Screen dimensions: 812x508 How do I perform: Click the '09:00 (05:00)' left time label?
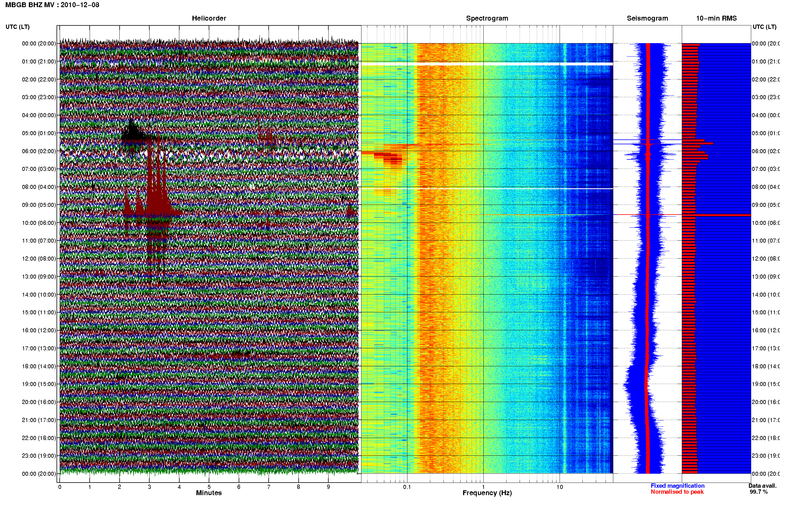coord(39,205)
